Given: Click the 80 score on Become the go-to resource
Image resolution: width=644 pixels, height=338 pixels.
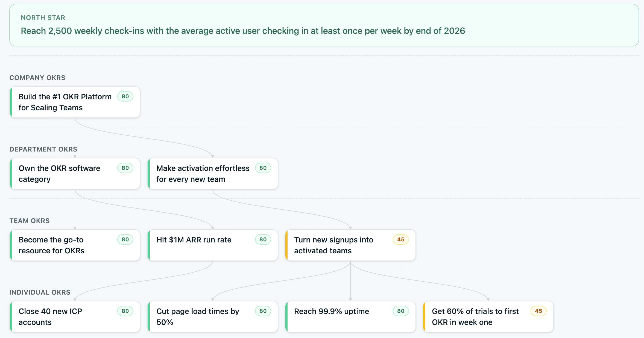Looking at the screenshot, I should pyautogui.click(x=125, y=239).
